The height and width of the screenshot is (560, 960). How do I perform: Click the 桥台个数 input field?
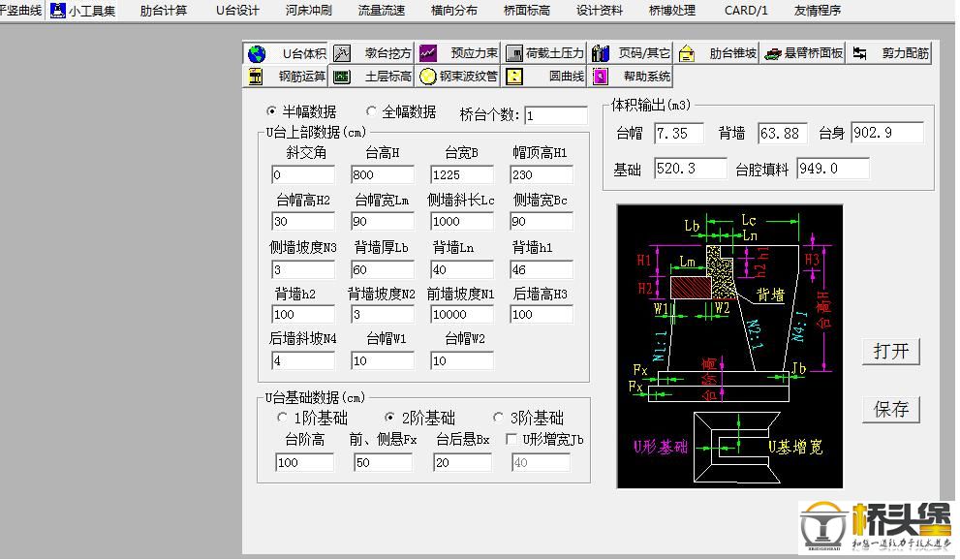556,115
